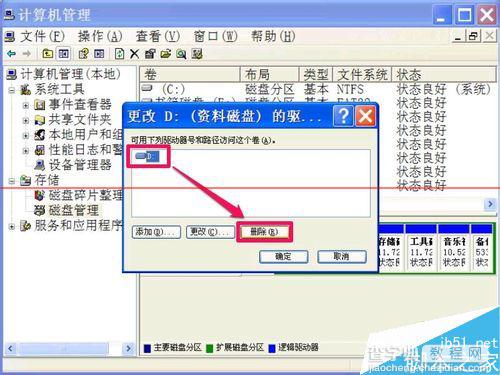Viewport: 500px width, 375px height.
Task: Restore the inner console window
Action: click(473, 36)
